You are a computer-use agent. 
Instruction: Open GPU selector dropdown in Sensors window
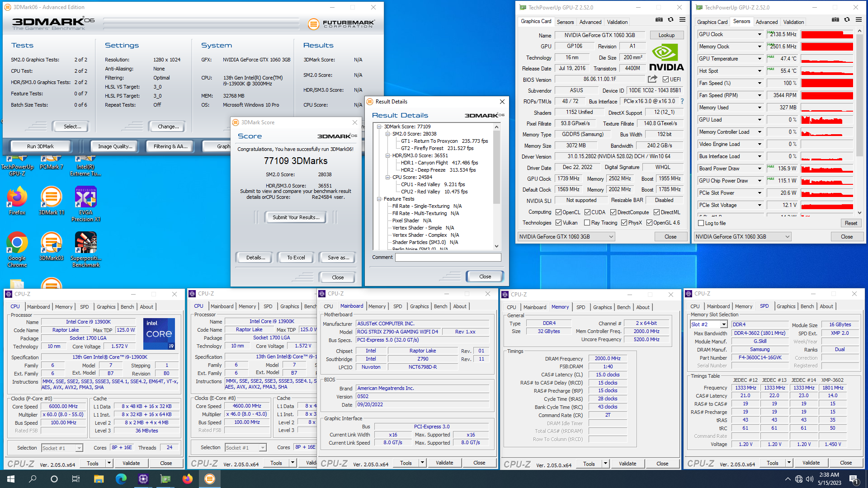pos(743,237)
